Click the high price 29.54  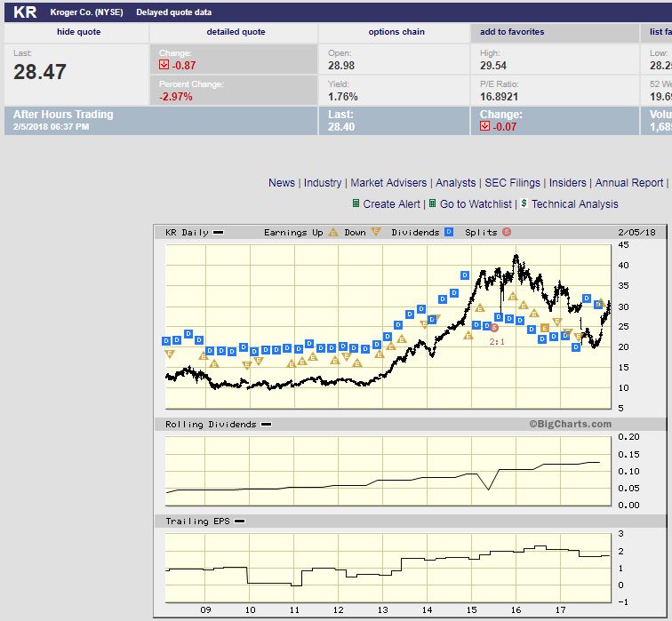(x=493, y=66)
